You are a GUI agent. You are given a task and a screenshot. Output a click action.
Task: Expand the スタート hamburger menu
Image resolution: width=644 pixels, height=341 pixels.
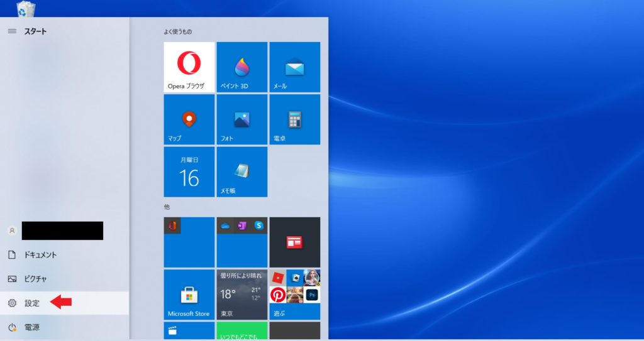[12, 31]
